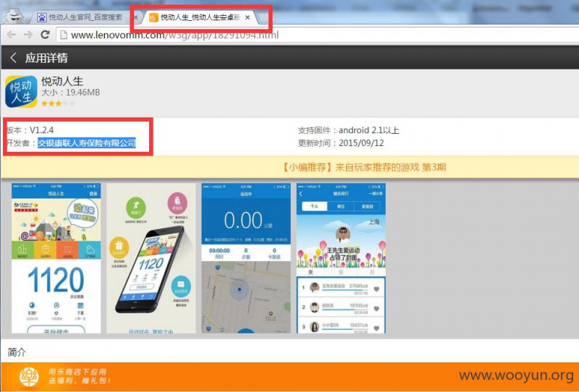The width and height of the screenshot is (579, 392).
Task: Open the 小编推荐 game recommendation banner link
Action: coord(364,167)
